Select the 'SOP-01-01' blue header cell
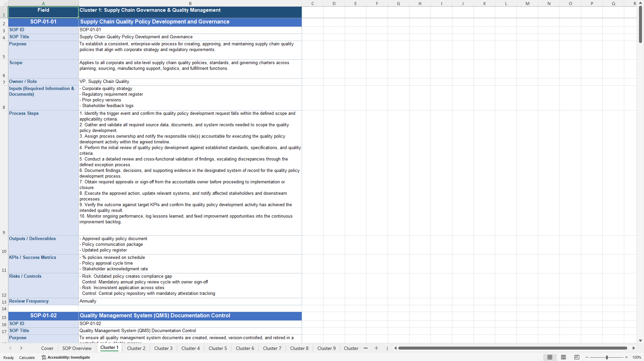 pyautogui.click(x=43, y=22)
